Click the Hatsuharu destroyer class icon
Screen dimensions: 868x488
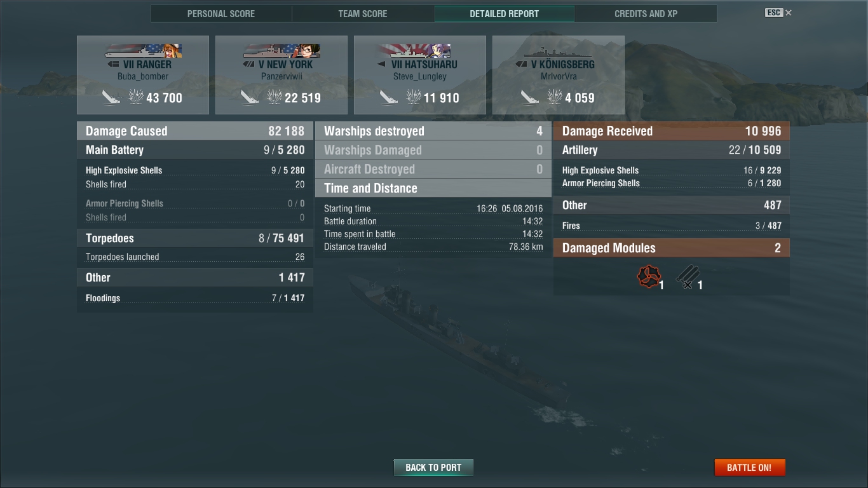[x=381, y=64]
